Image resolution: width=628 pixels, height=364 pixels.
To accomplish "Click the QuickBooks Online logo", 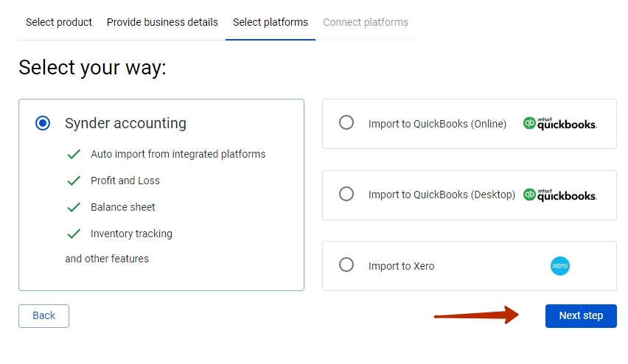I will [560, 123].
